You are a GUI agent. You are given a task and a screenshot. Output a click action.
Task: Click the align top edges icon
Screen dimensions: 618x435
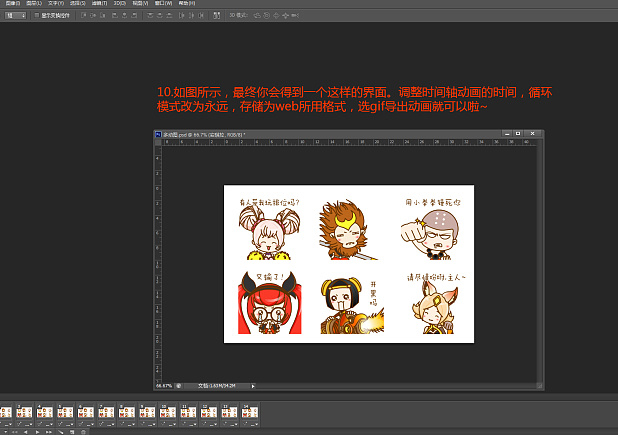[x=84, y=15]
